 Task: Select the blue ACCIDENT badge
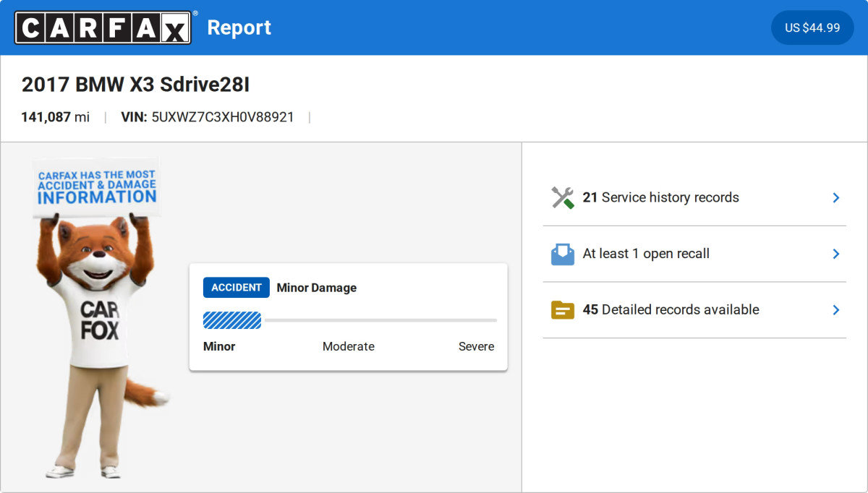coord(236,287)
